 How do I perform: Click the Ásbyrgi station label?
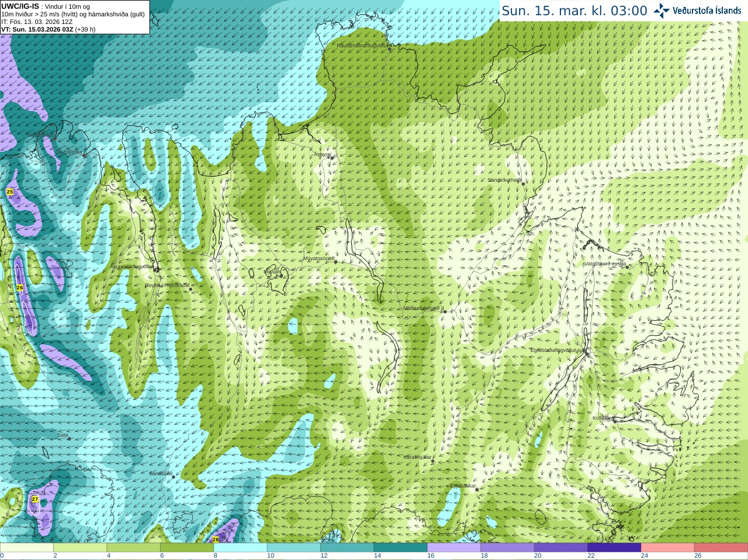pos(322,154)
